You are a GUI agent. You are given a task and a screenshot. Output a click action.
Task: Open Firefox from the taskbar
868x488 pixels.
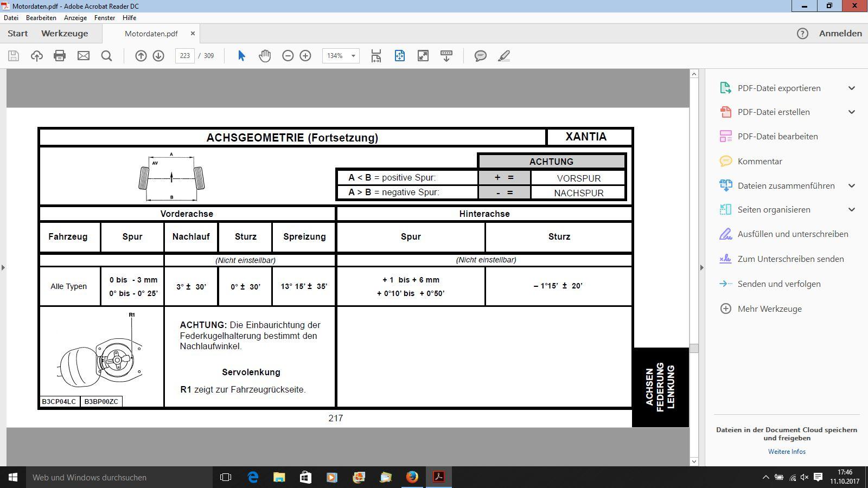coord(412,477)
